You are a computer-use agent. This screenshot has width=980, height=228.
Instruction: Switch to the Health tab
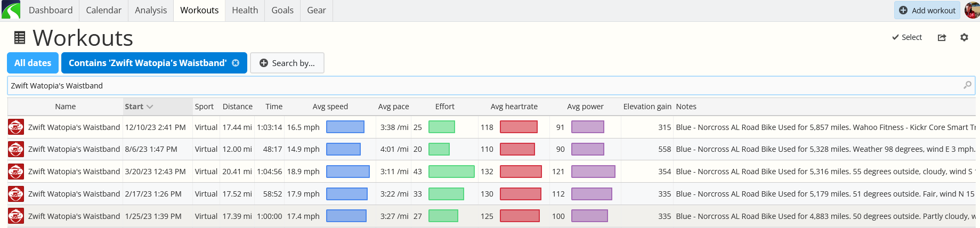point(245,10)
